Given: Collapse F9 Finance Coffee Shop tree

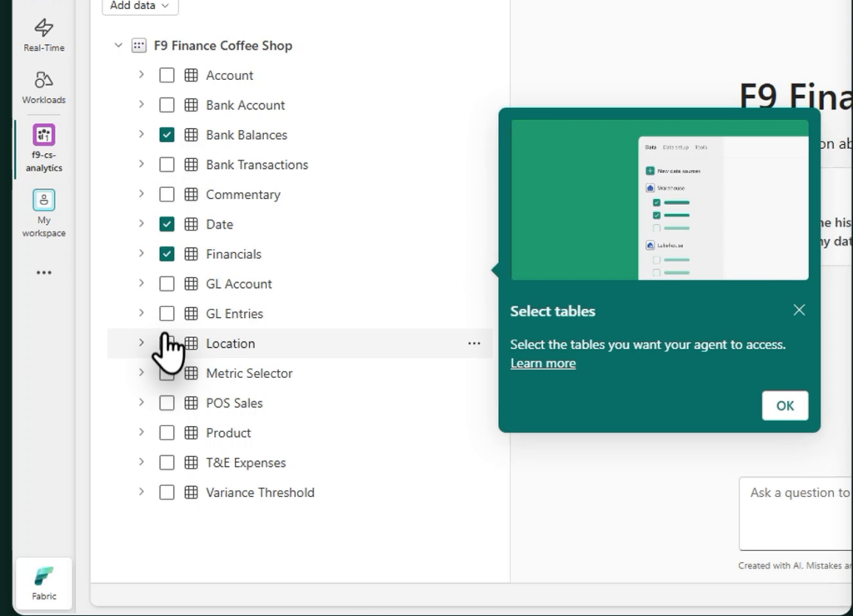Looking at the screenshot, I should click(118, 45).
